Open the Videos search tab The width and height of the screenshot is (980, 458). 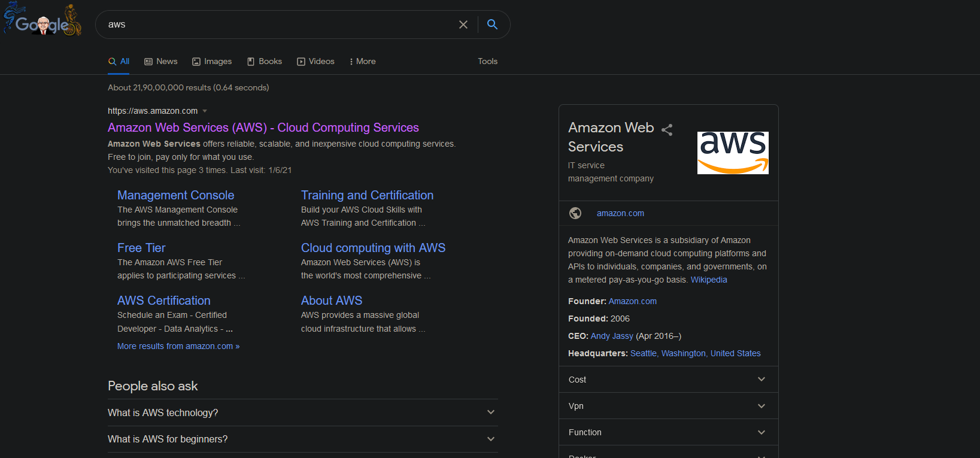point(315,61)
